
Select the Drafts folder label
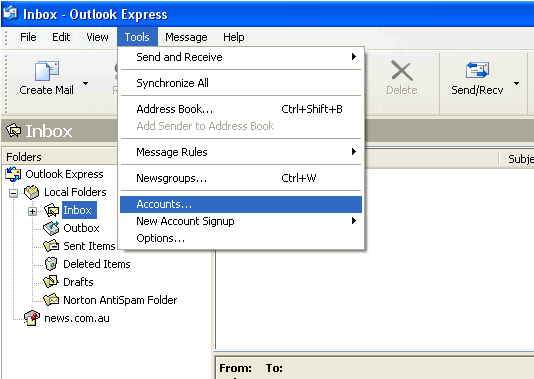pos(78,282)
